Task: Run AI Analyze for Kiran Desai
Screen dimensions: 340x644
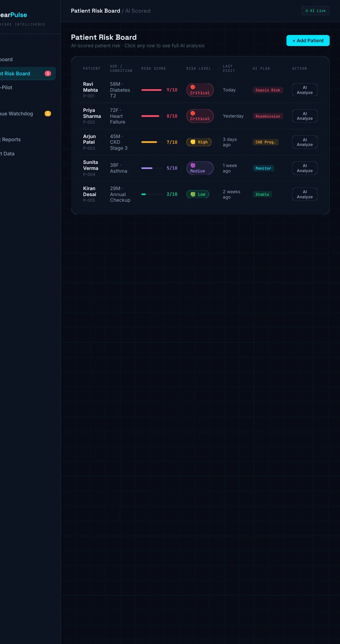Action: coord(305,194)
